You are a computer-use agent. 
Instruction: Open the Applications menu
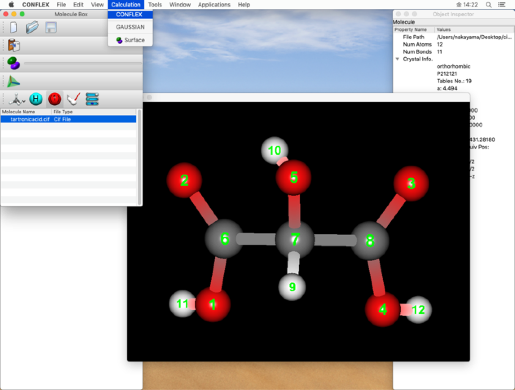point(214,5)
